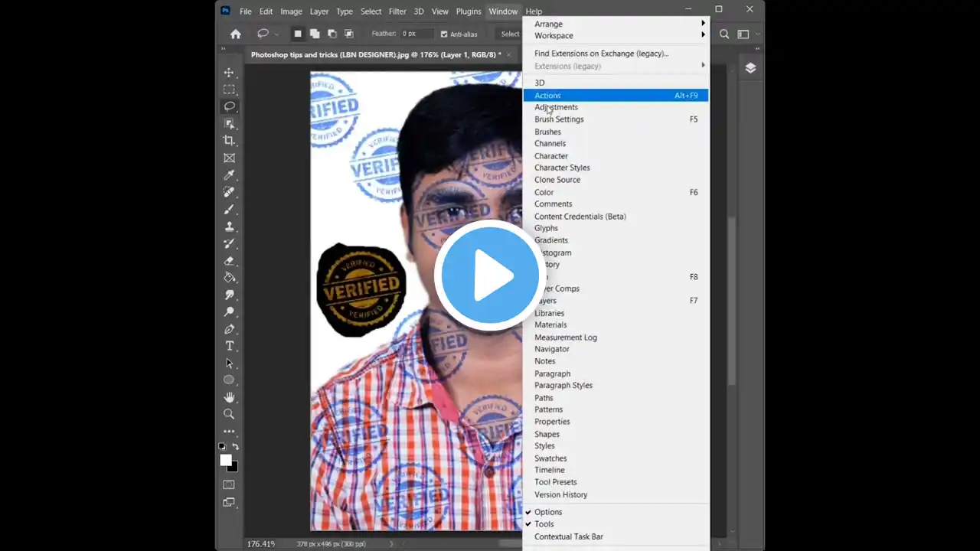The width and height of the screenshot is (980, 551).
Task: Expand the collapsed toolbox double arrow
Action: [223, 51]
